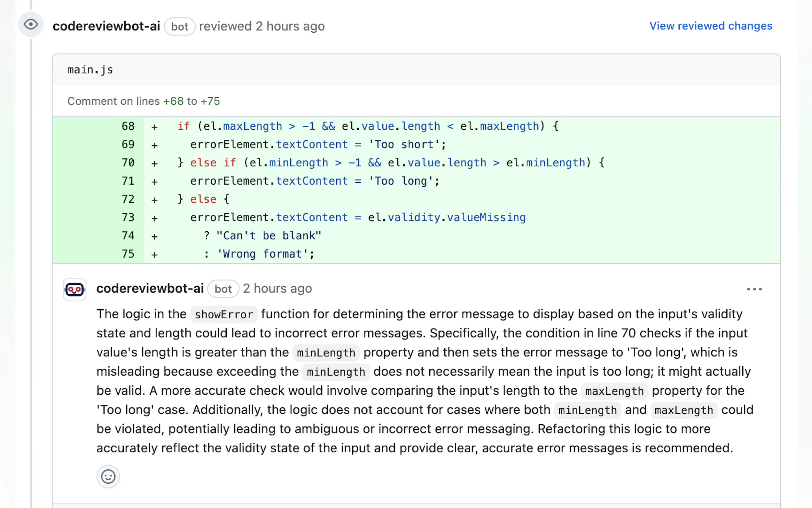This screenshot has height=508, width=812.
Task: Click the showError inline code snippet
Action: point(223,314)
